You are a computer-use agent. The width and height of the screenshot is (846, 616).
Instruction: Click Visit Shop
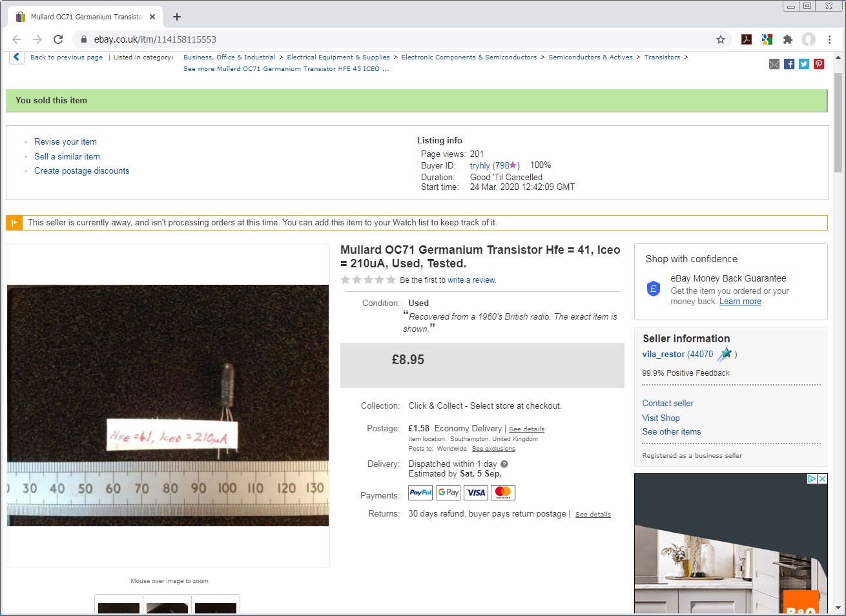pyautogui.click(x=661, y=418)
